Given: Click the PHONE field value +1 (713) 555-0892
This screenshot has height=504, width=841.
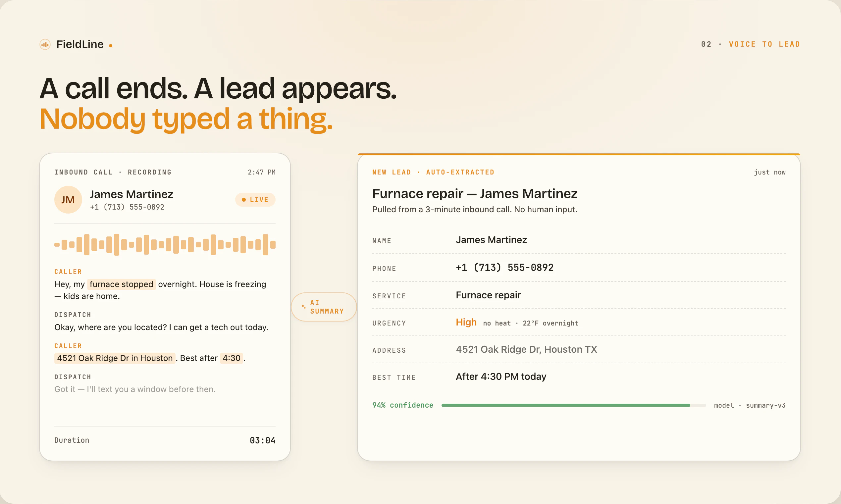Looking at the screenshot, I should click(x=504, y=268).
